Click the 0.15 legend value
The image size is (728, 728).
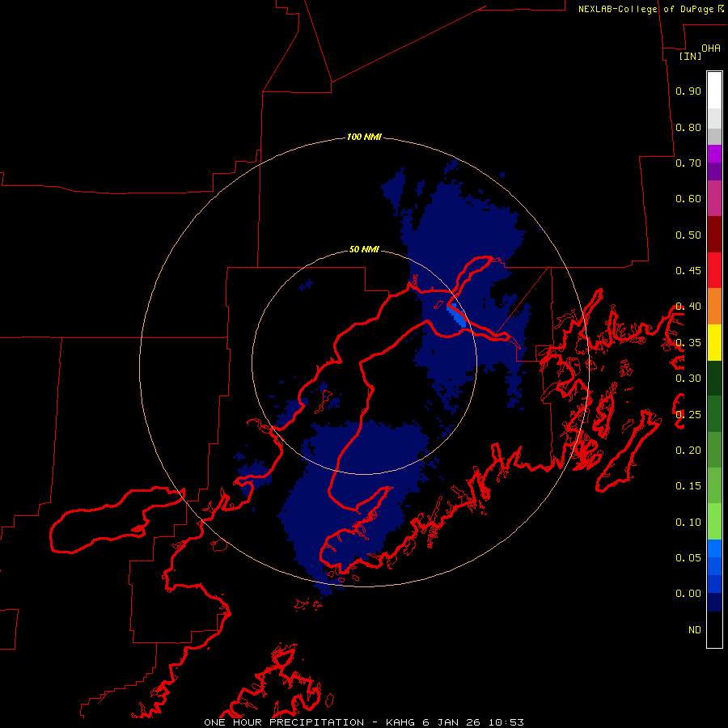coord(688,486)
